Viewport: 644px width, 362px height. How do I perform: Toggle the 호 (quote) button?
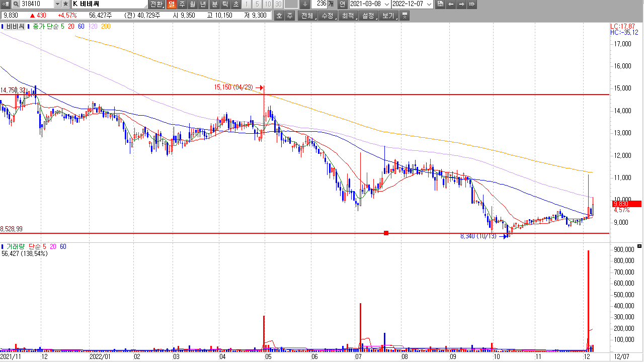[x=279, y=16]
